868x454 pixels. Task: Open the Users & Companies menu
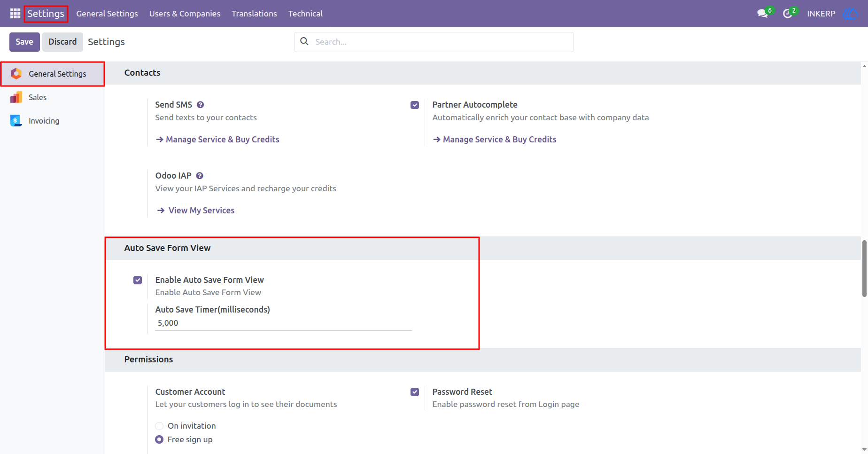click(x=185, y=14)
